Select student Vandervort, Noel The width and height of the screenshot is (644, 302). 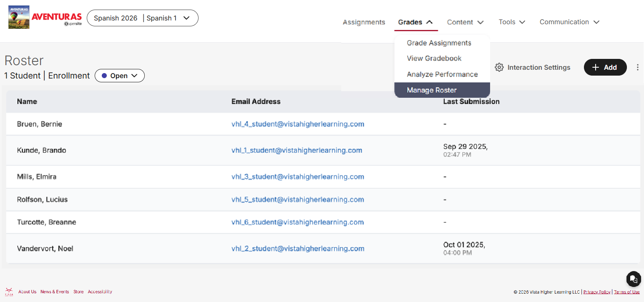pyautogui.click(x=45, y=249)
